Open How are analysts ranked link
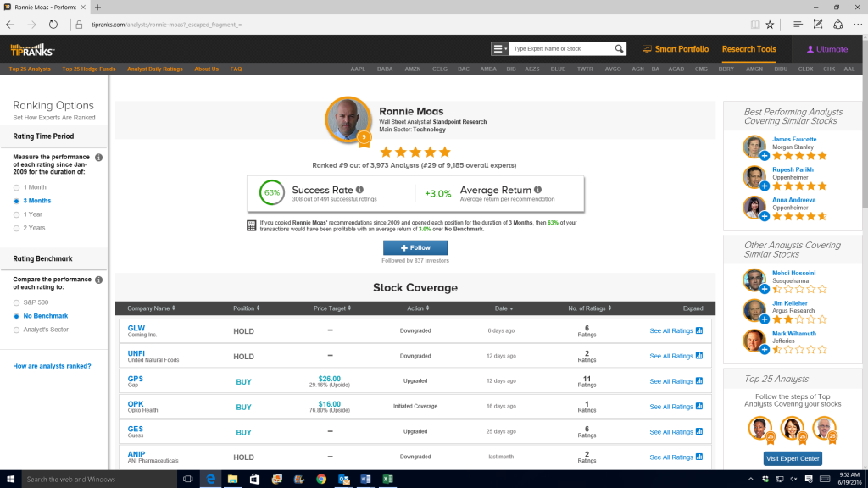 click(x=52, y=366)
